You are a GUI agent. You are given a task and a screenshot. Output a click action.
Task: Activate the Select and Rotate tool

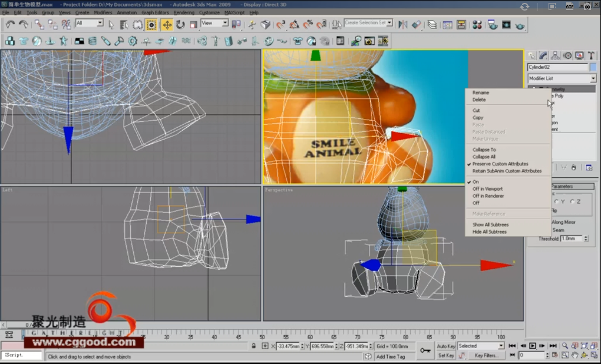click(x=180, y=25)
